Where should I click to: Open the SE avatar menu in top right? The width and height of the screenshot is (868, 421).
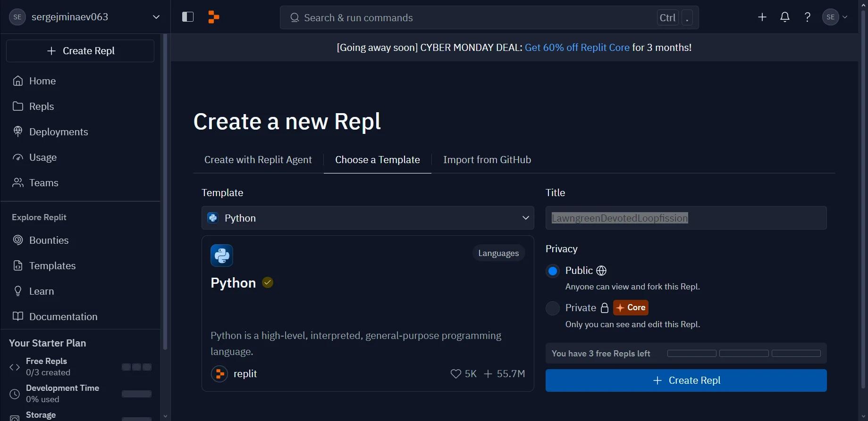(834, 17)
